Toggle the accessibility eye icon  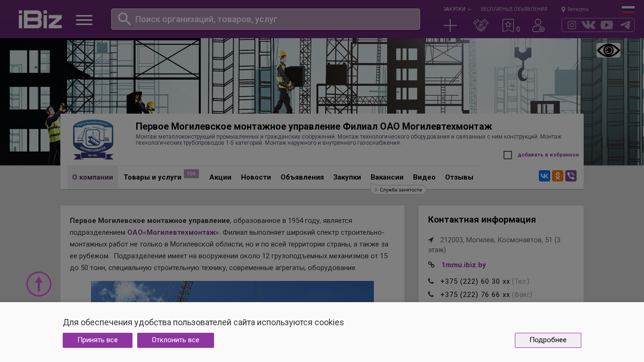(x=608, y=50)
